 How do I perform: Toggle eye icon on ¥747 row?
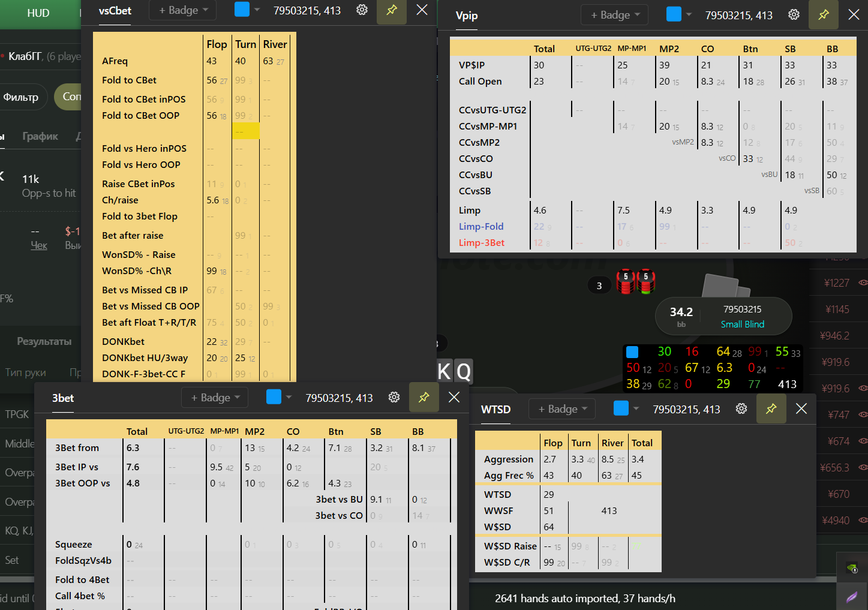pyautogui.click(x=863, y=414)
